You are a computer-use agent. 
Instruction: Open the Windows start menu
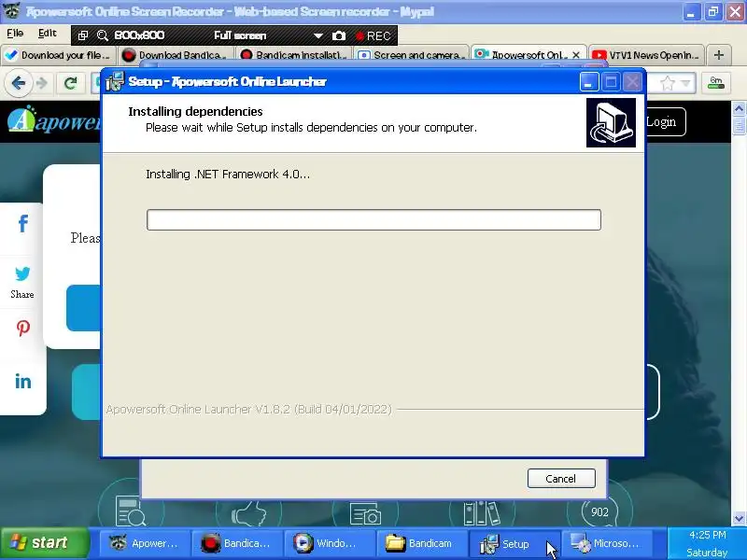tap(45, 543)
